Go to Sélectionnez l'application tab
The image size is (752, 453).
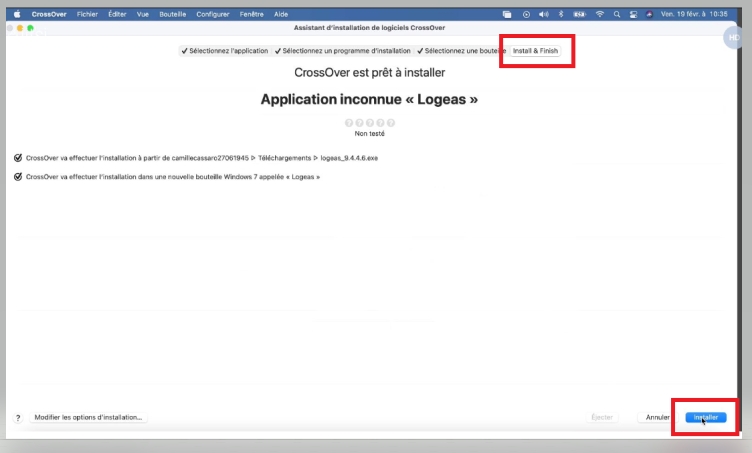225,50
